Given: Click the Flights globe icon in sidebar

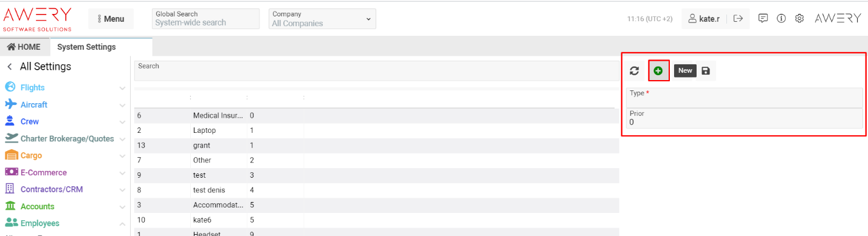Looking at the screenshot, I should coord(10,87).
